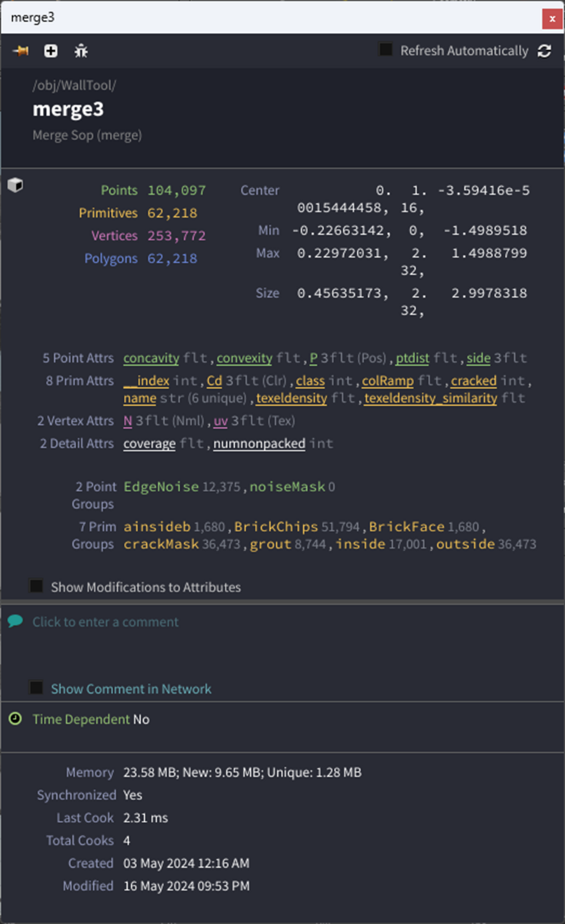Select the BrickChips primitive group
This screenshot has height=924, width=565.
276,527
